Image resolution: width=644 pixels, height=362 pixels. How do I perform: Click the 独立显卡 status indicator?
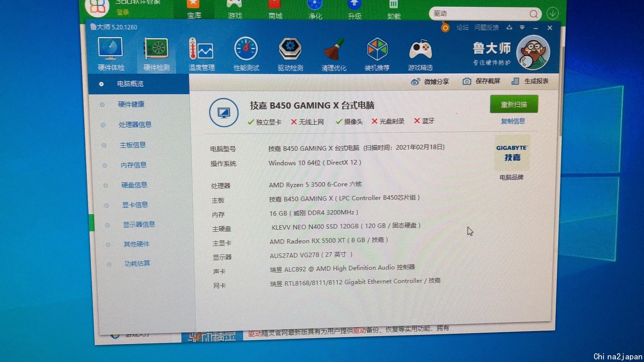pyautogui.click(x=264, y=122)
